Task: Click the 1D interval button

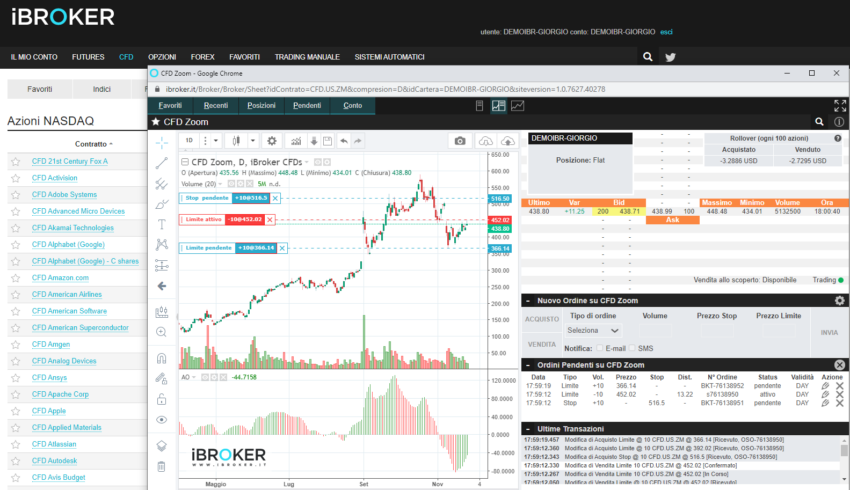Action: (189, 140)
